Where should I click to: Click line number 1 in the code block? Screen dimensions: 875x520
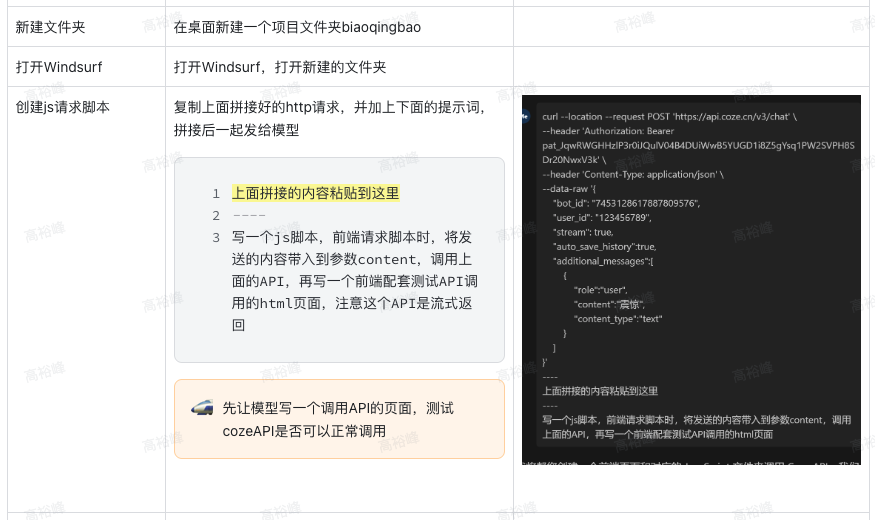tap(216, 194)
